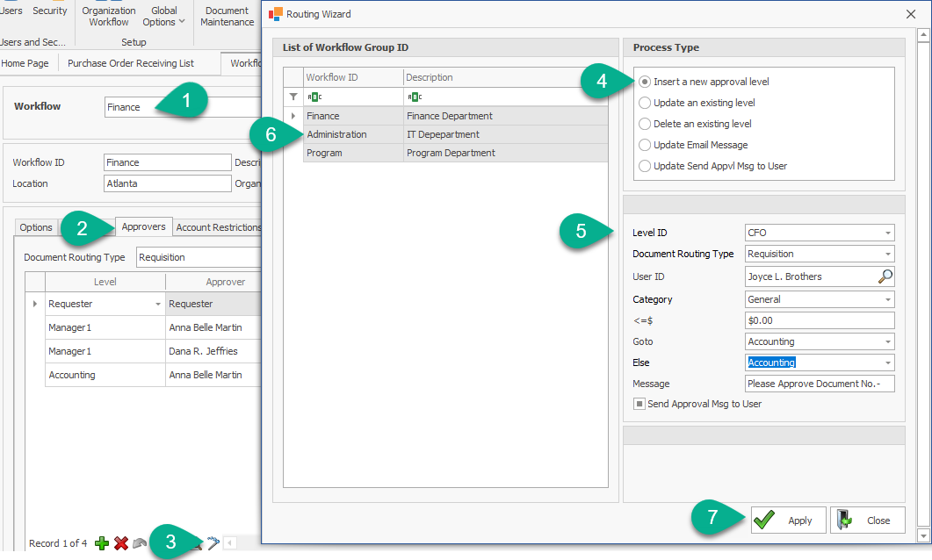Select the Administration workflow row
The width and height of the screenshot is (932, 560).
336,134
